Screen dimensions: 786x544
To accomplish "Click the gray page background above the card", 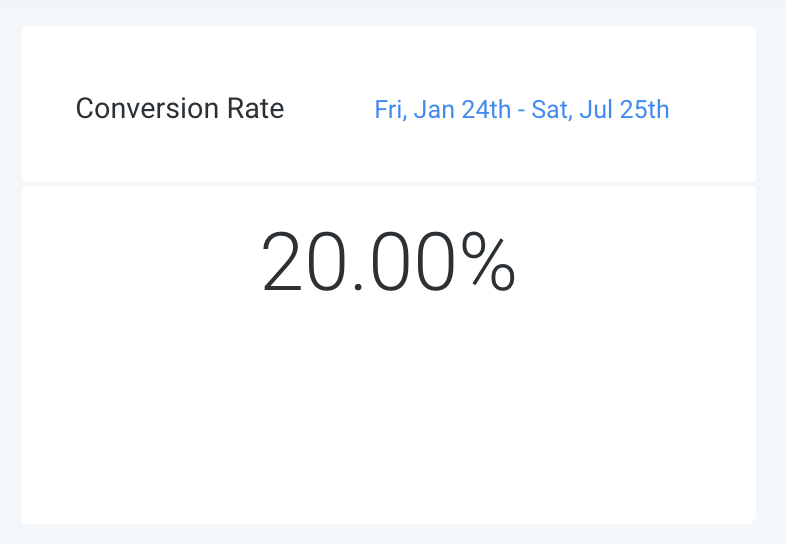I will click(x=388, y=12).
